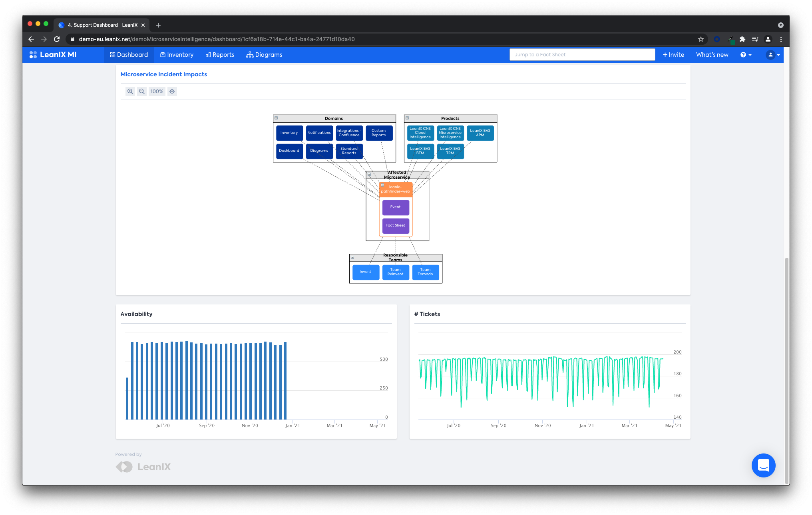Click the center diagram target icon
812x515 pixels.
[x=172, y=91]
